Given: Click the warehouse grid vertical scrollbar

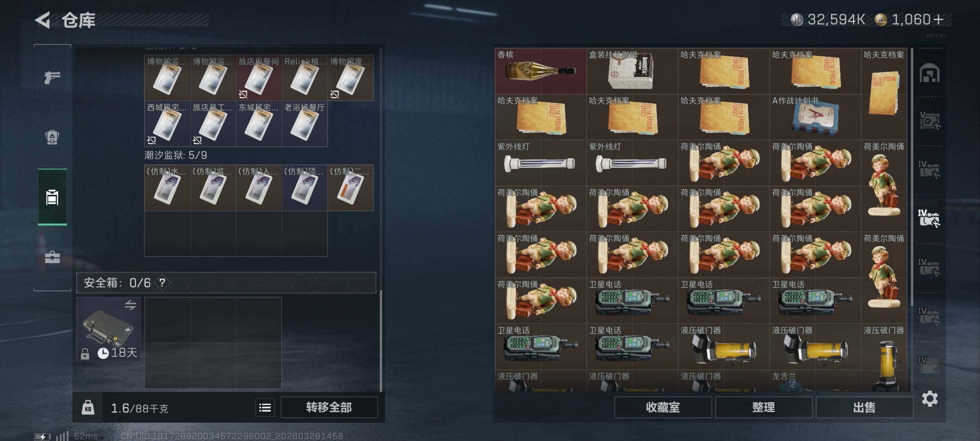Looking at the screenshot, I should point(911,177).
